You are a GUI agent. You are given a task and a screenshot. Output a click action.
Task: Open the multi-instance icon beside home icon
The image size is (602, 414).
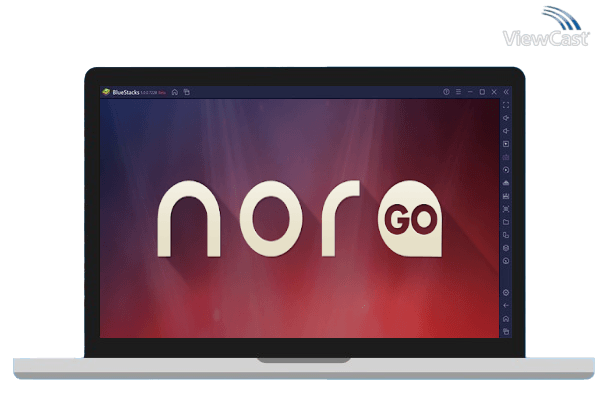click(187, 92)
